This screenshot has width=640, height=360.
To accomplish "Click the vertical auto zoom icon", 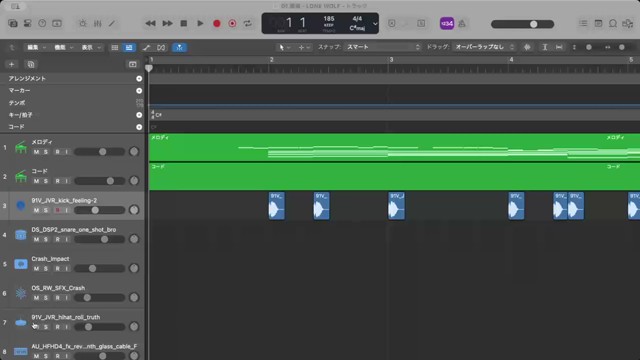I will click(x=544, y=47).
